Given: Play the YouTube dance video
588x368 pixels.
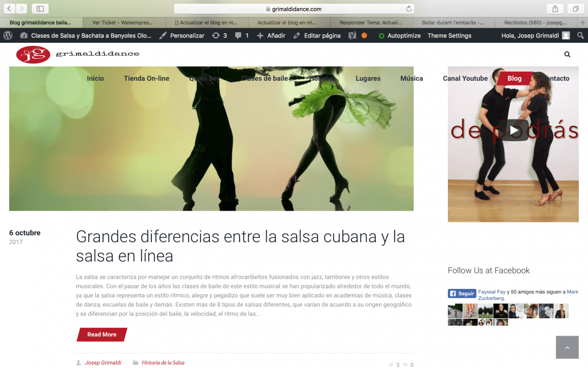Looking at the screenshot, I should pyautogui.click(x=514, y=130).
